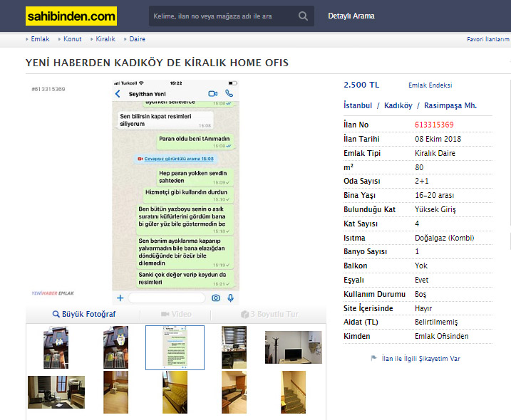Open the Emlak Endeksi link
Viewport: 511px width, 420px height.
point(430,85)
